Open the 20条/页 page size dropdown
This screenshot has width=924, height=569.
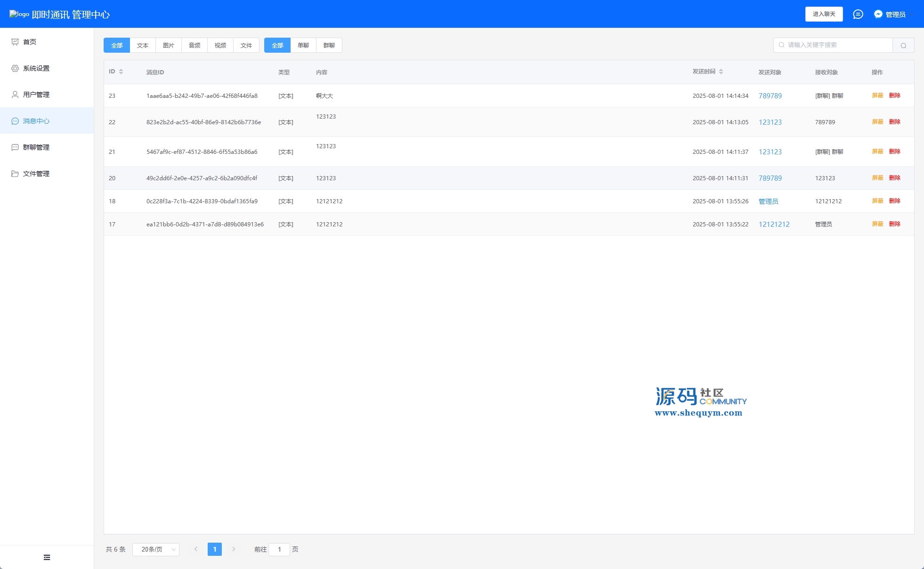pos(155,549)
